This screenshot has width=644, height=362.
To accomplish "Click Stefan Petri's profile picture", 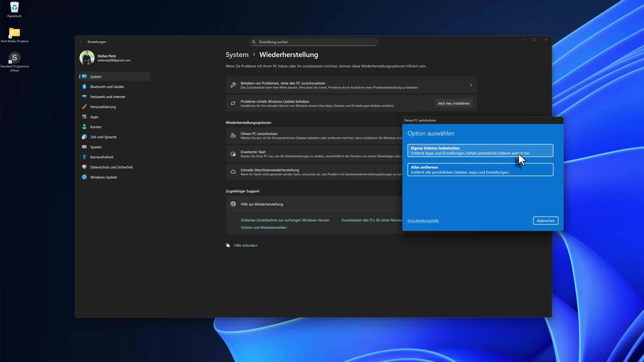I will [87, 58].
